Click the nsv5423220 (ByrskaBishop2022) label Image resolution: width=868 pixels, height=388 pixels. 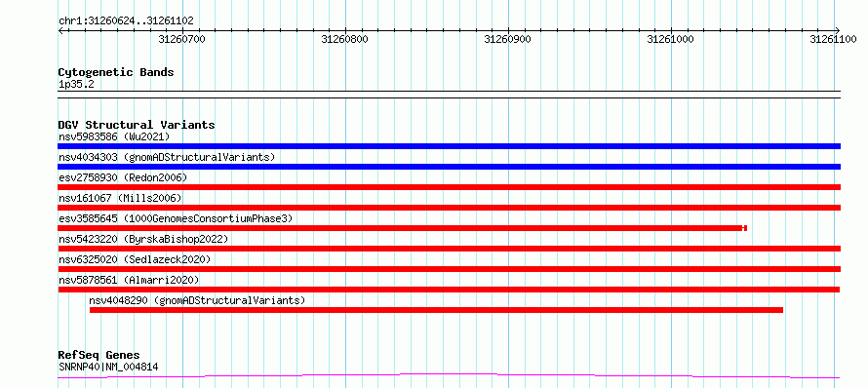(x=143, y=239)
